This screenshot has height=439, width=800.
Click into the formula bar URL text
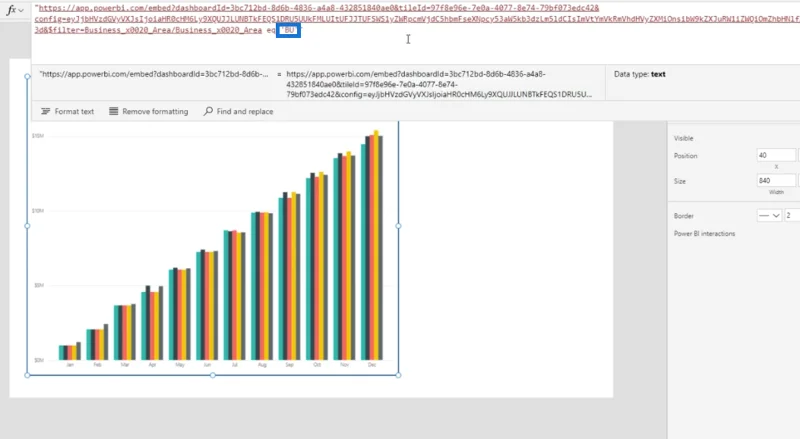point(415,19)
